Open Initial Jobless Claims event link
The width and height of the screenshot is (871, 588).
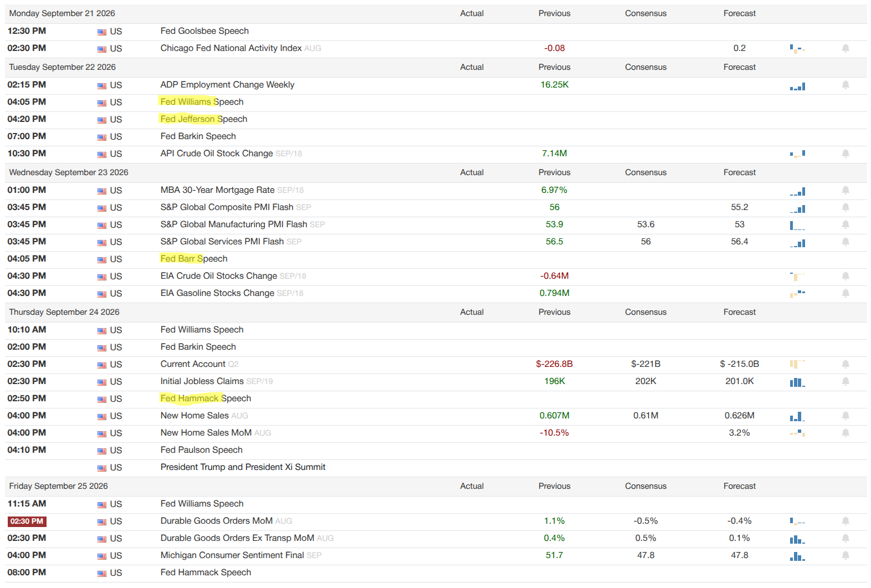pyautogui.click(x=202, y=381)
